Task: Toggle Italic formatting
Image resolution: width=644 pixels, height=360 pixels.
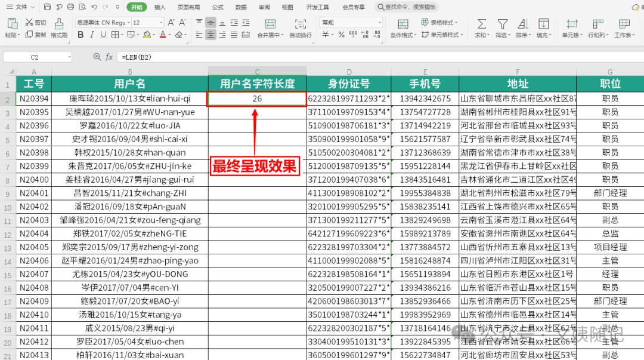Action: coord(92,35)
